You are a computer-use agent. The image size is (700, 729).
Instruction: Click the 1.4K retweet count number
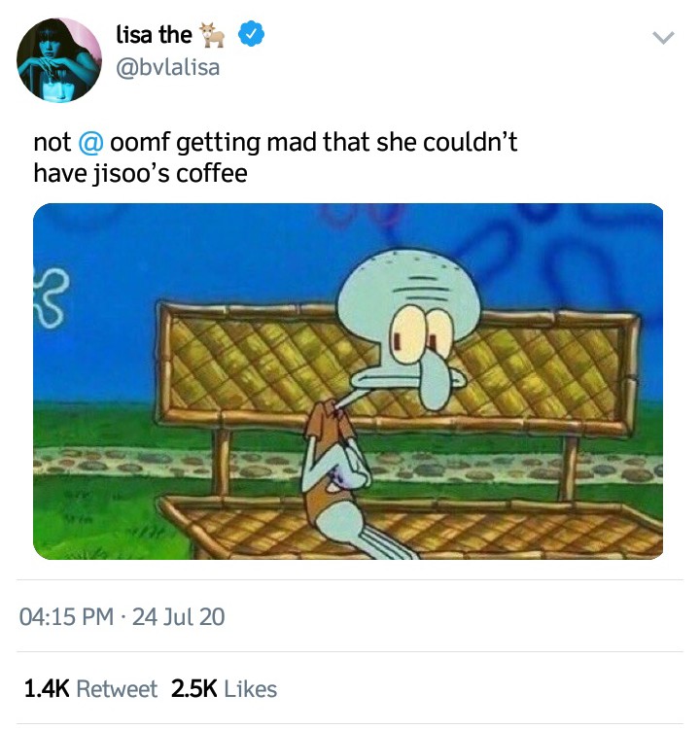click(47, 688)
